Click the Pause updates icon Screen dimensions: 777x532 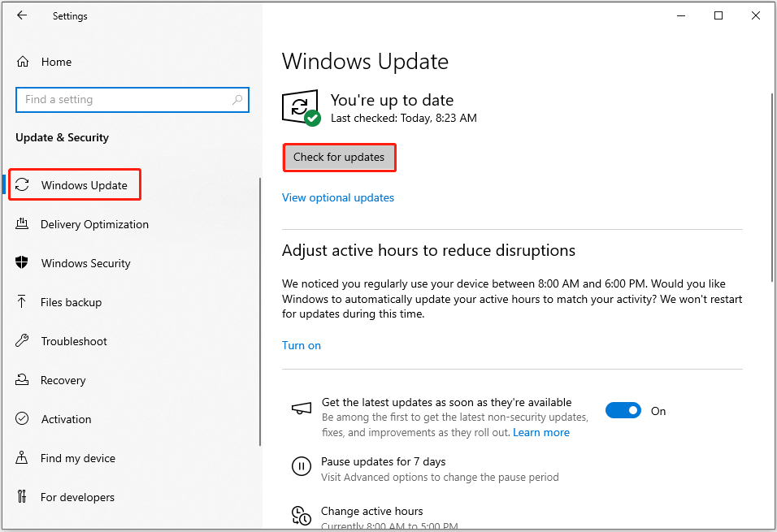point(301,466)
